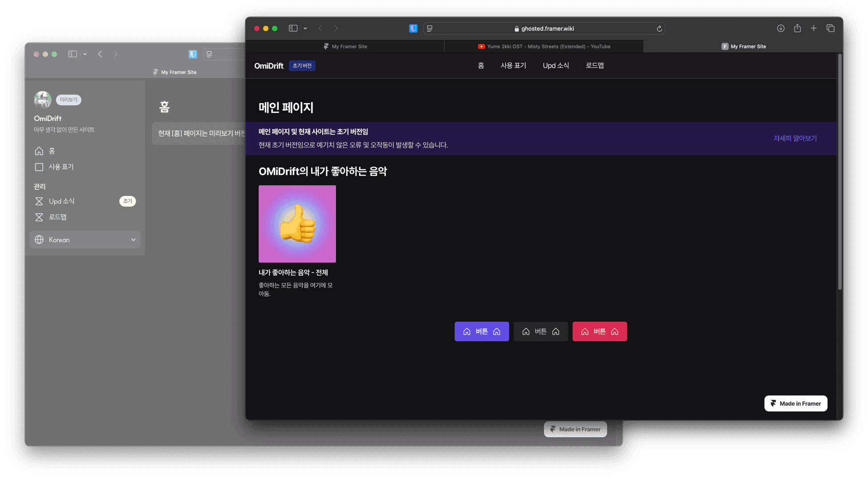Click 내가 좋아하는 음악 - 전체 title

coord(293,272)
